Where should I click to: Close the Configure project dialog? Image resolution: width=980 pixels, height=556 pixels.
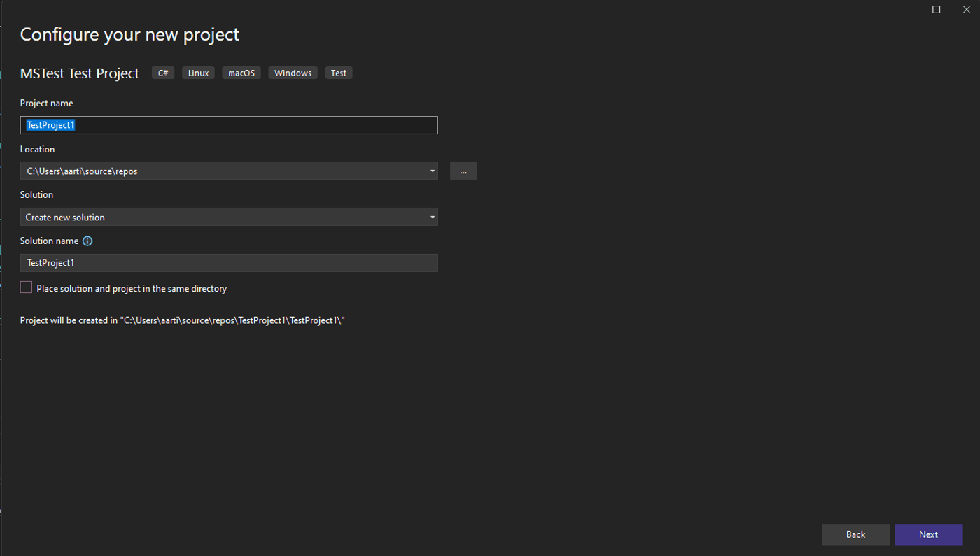pos(967,10)
